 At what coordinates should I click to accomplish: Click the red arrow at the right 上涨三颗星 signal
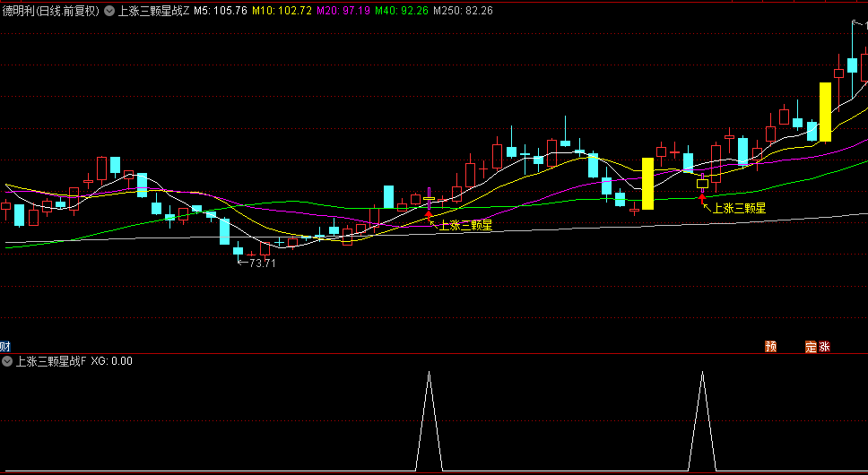702,197
